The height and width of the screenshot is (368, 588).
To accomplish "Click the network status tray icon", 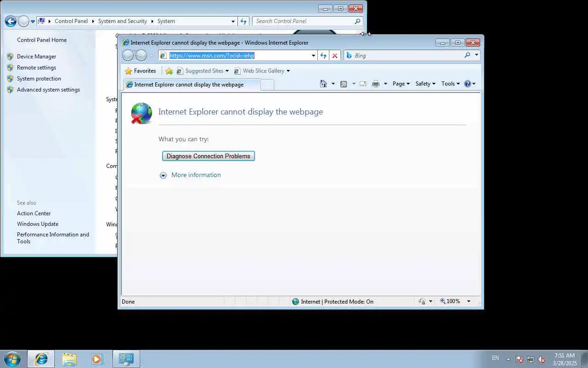I will (531, 359).
